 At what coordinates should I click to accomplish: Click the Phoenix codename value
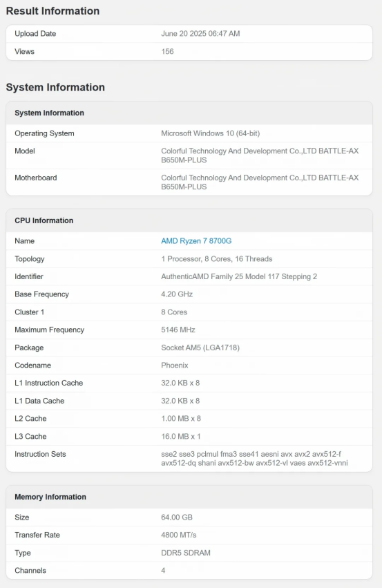pos(175,366)
